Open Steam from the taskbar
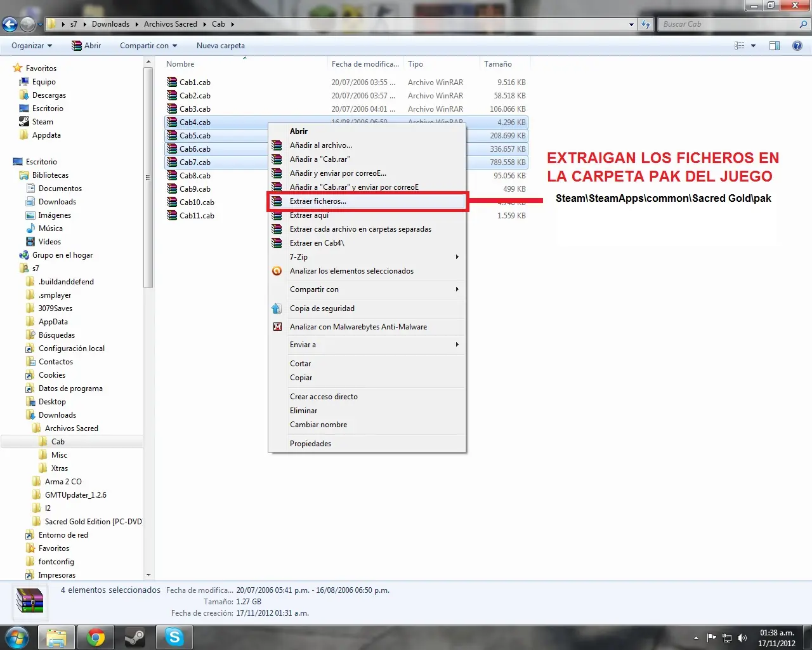The height and width of the screenshot is (650, 812). [x=134, y=637]
